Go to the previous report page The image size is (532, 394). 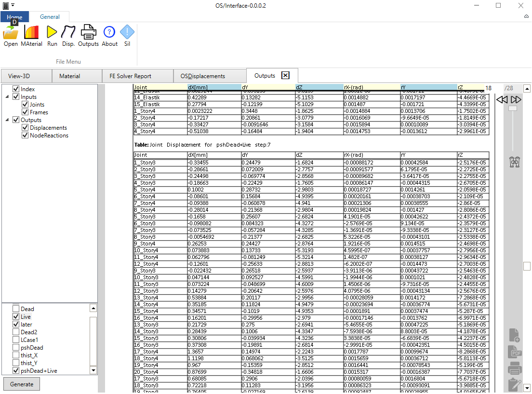[x=502, y=99]
